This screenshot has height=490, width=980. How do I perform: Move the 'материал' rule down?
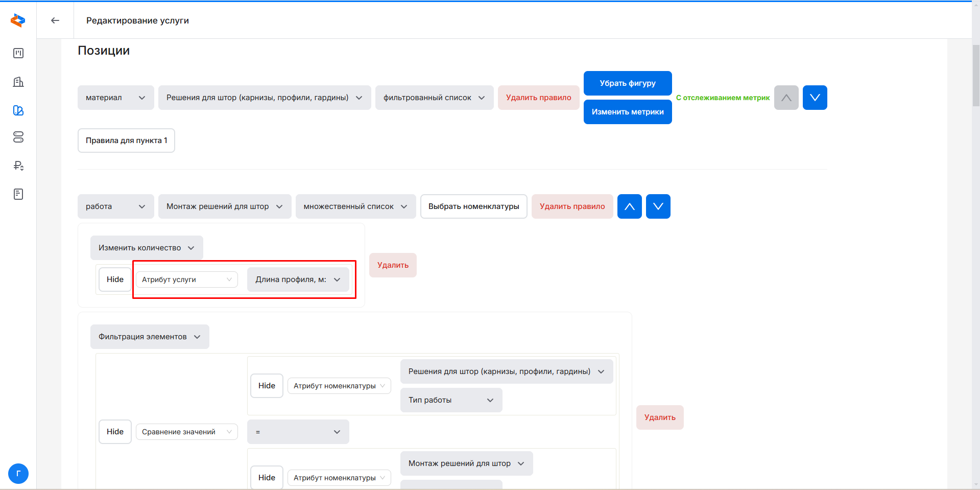pyautogui.click(x=815, y=98)
